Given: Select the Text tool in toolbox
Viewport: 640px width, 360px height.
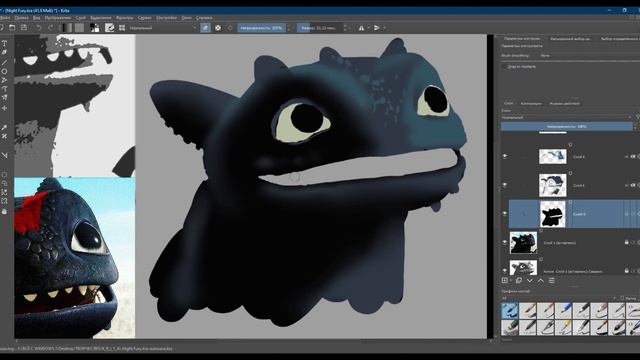Looking at the screenshot, I should [x=4, y=43].
